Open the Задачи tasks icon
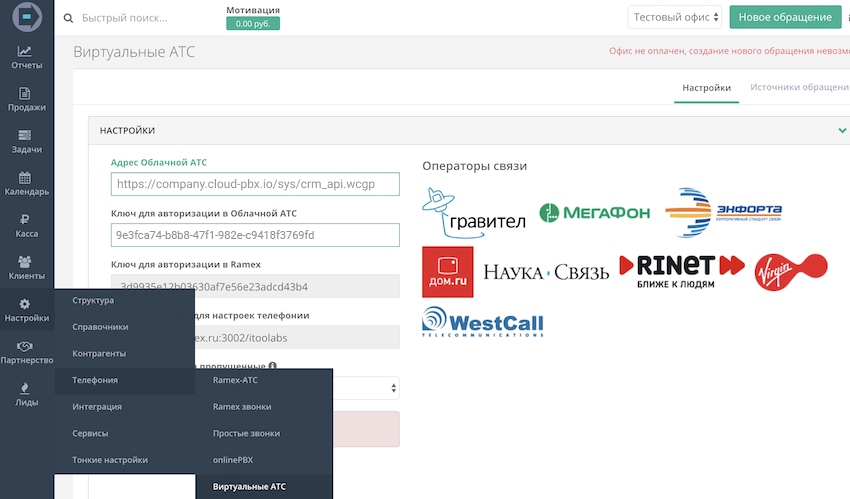 click(26, 135)
